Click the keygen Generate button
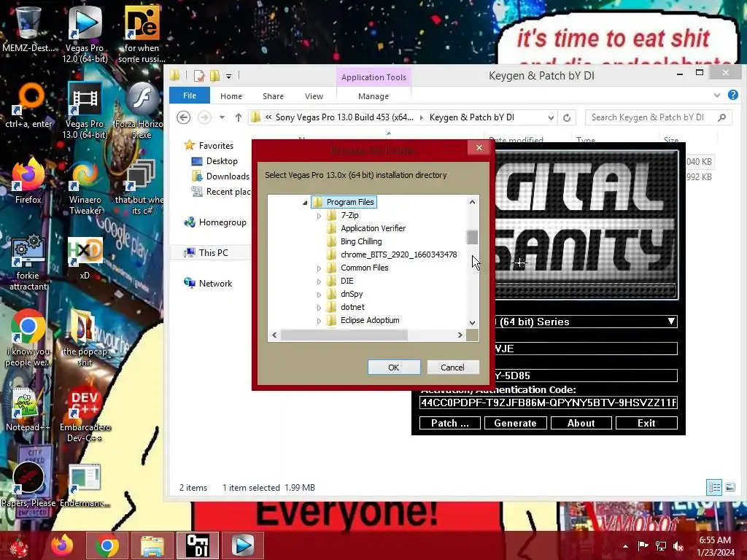The height and width of the screenshot is (560, 747). click(x=516, y=423)
